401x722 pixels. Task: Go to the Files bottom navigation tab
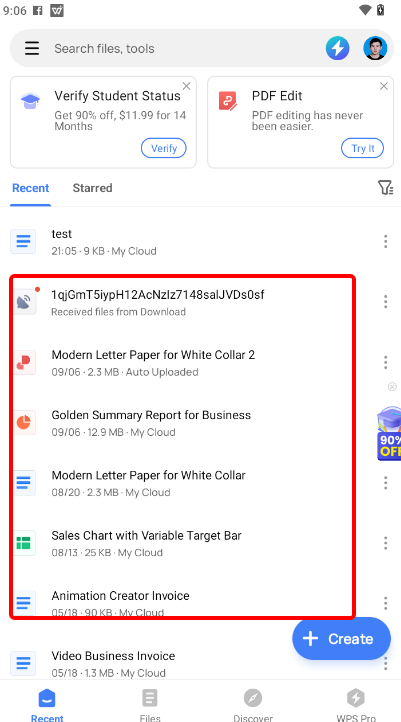tap(150, 705)
